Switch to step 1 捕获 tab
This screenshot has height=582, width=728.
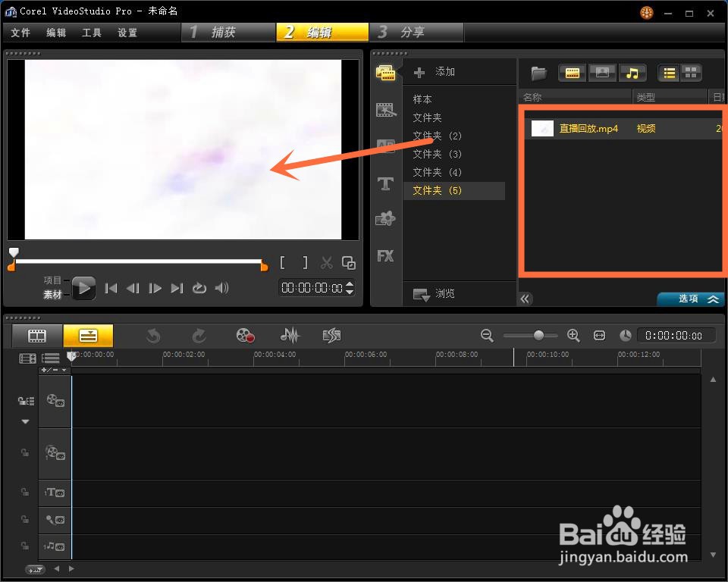[x=228, y=32]
